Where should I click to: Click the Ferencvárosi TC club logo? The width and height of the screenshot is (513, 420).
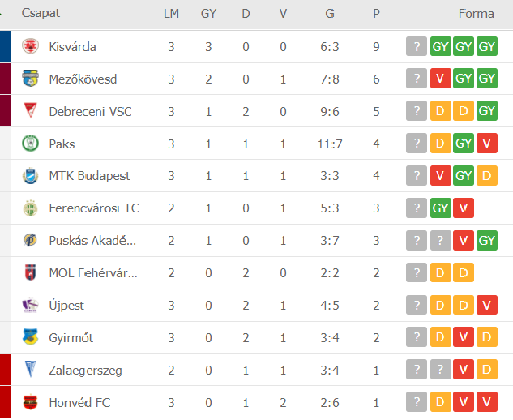(x=30, y=208)
